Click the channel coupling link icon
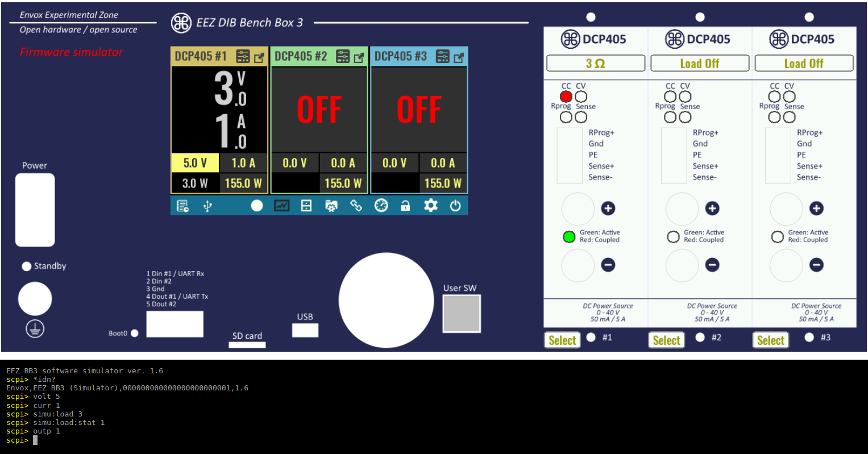Viewport: 868px width, 454px height. 356,206
